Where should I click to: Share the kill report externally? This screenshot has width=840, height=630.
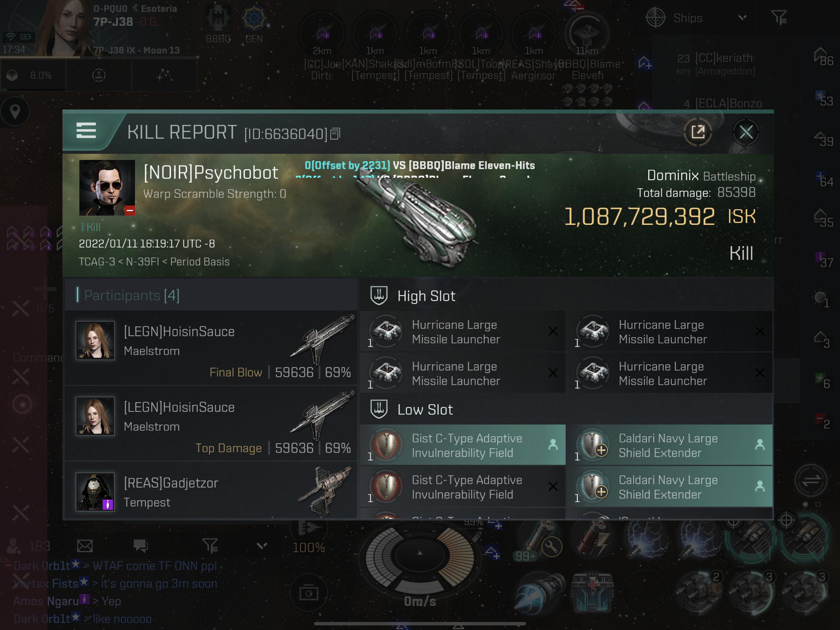point(698,132)
